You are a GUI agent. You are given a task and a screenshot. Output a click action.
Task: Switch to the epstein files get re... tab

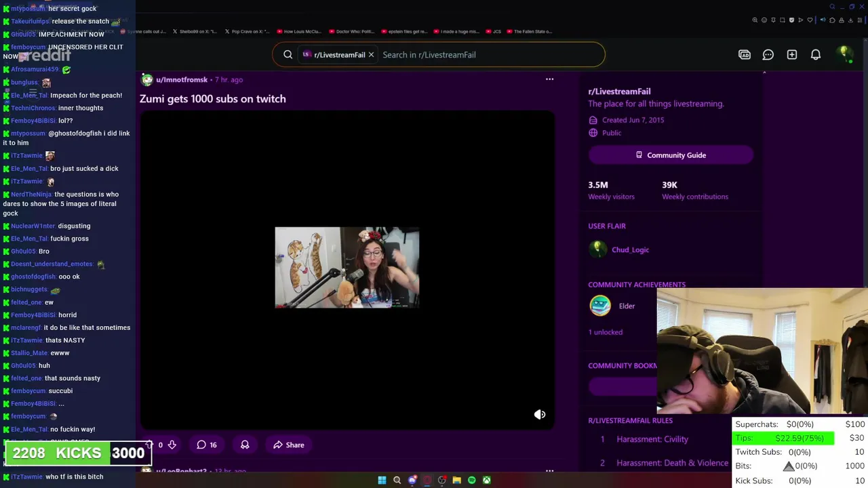(x=404, y=31)
